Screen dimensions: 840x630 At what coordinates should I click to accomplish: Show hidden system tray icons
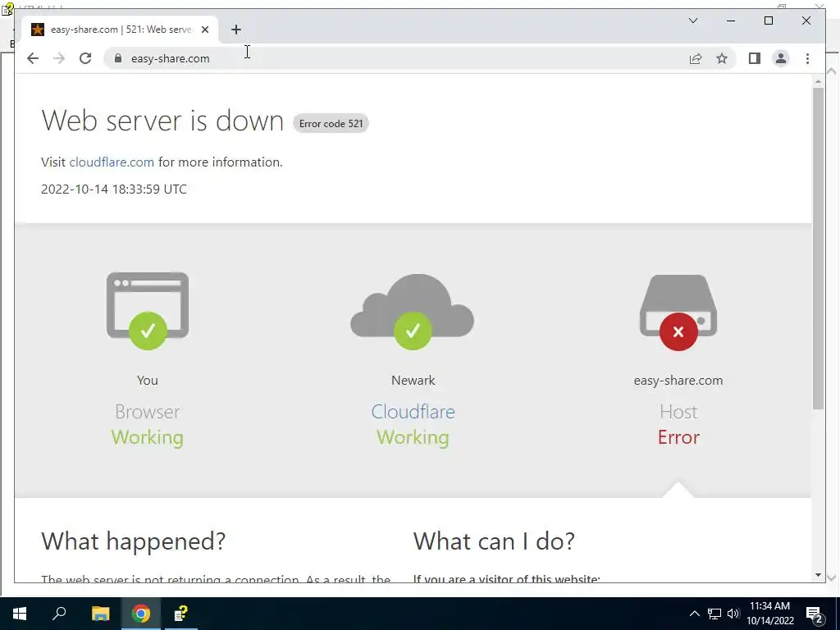pos(694,614)
